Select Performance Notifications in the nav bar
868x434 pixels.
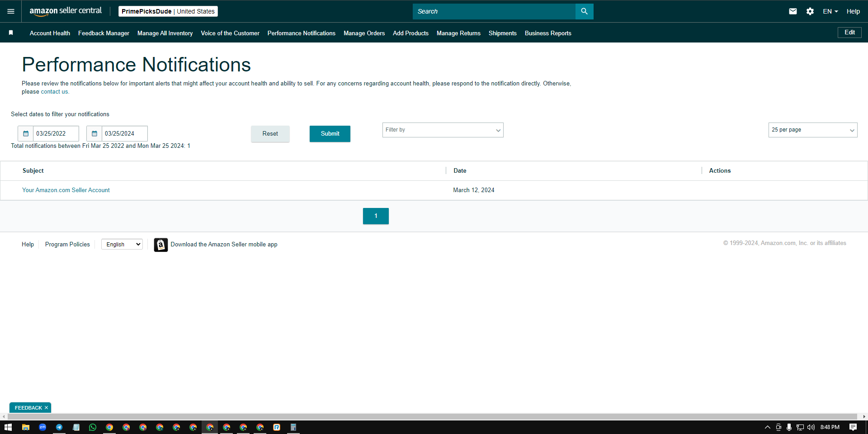coord(302,33)
